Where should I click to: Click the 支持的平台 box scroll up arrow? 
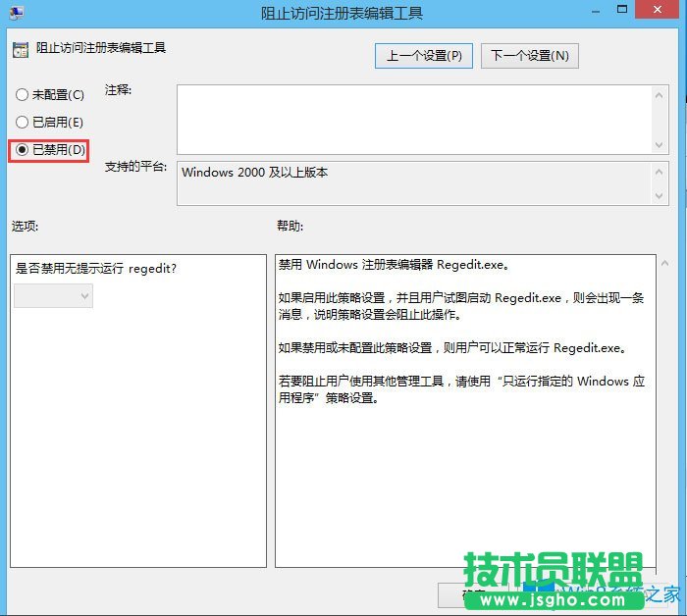click(x=659, y=172)
